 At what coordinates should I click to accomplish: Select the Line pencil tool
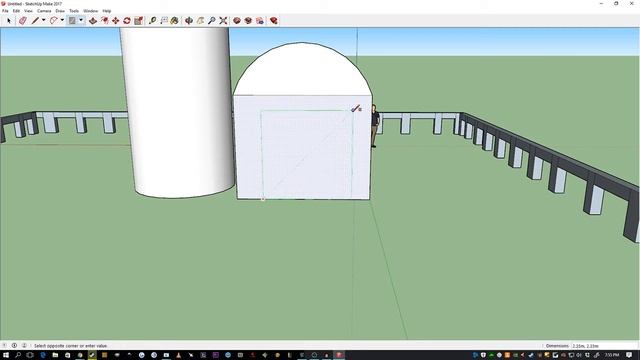[35, 20]
